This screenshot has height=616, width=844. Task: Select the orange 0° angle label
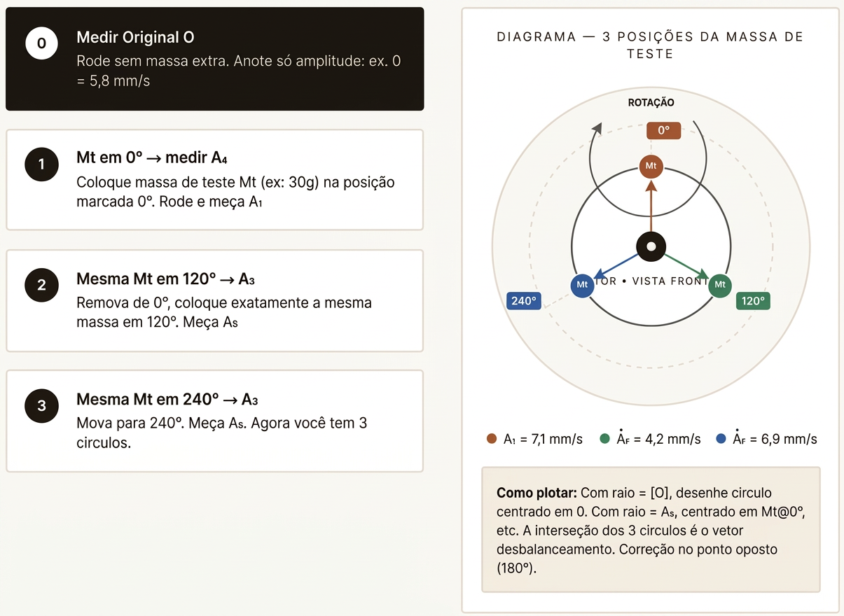(x=663, y=130)
